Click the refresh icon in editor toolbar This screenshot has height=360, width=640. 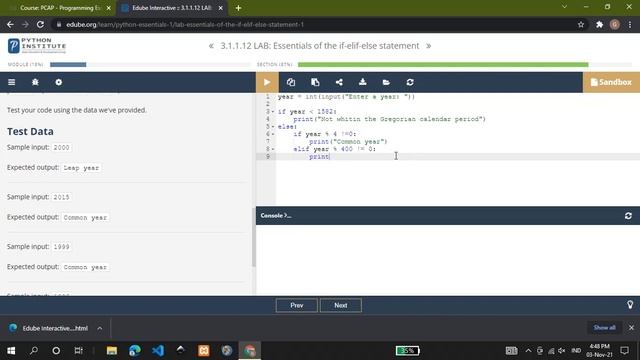point(410,82)
